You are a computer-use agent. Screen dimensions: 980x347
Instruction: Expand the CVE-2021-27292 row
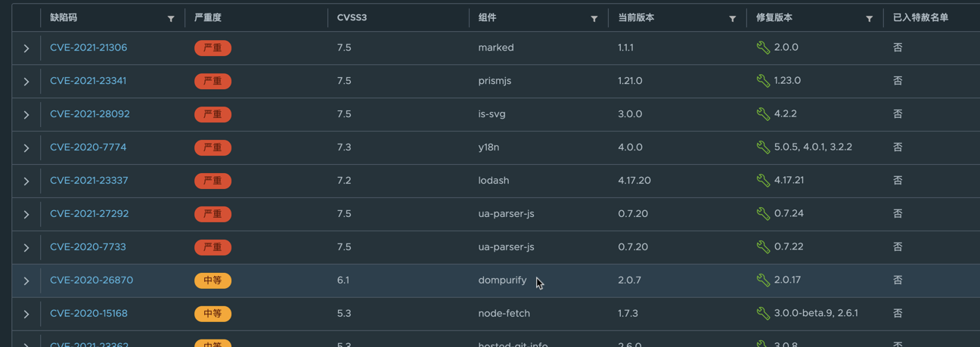coord(26,215)
